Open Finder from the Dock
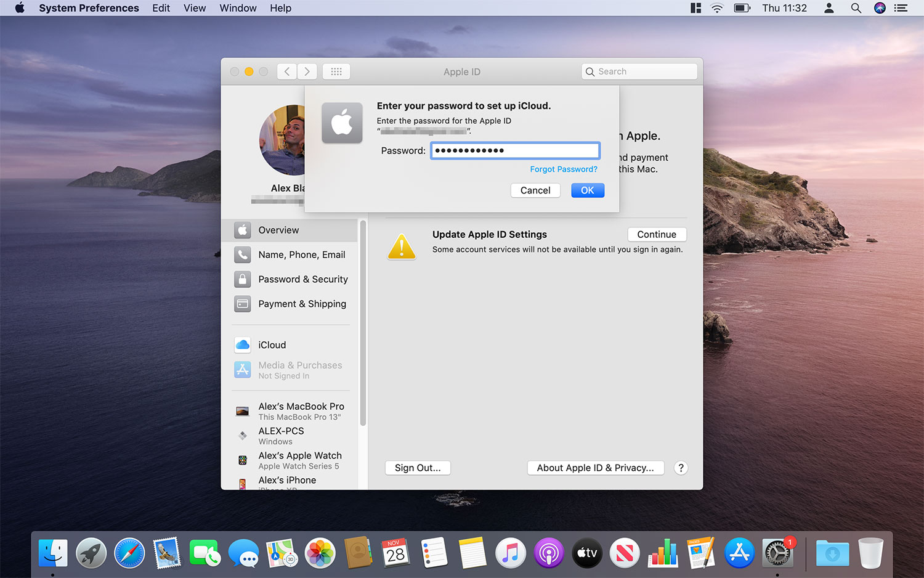The width and height of the screenshot is (924, 578). click(53, 553)
